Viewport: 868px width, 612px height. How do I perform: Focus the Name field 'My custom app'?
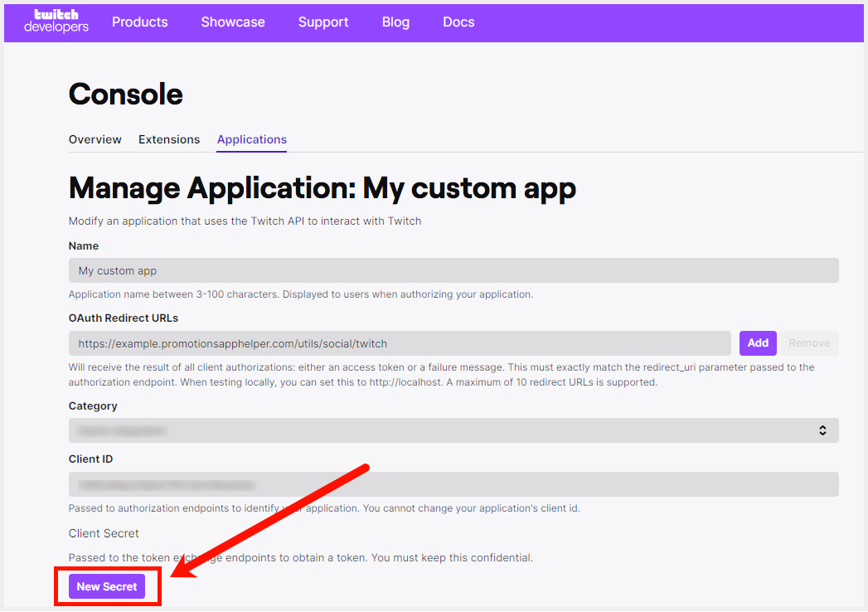coord(453,270)
